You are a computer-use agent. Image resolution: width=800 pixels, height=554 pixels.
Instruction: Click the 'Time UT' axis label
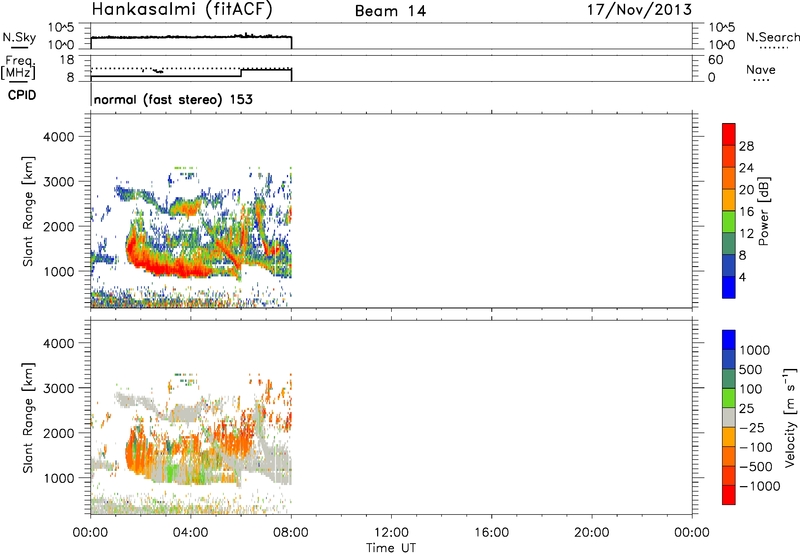(x=391, y=548)
